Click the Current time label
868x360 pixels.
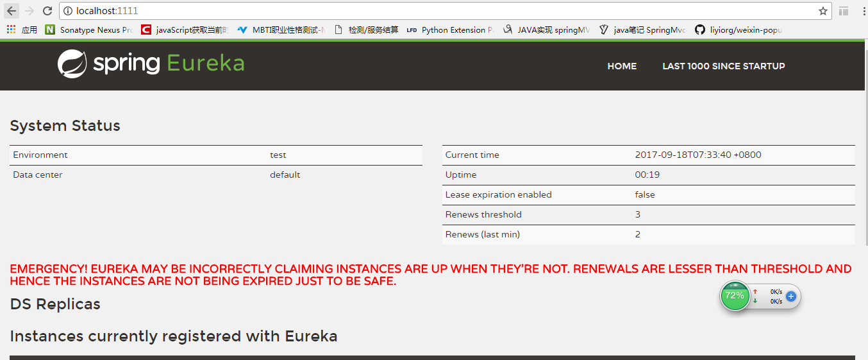[x=472, y=155]
